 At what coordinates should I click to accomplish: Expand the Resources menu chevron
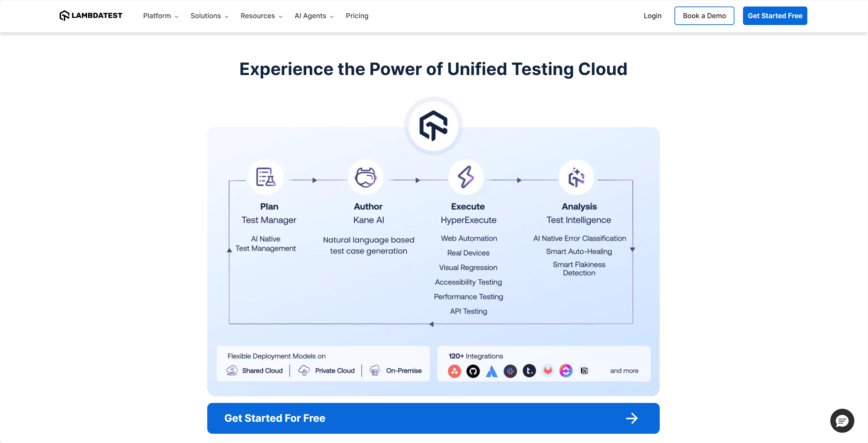coord(281,16)
